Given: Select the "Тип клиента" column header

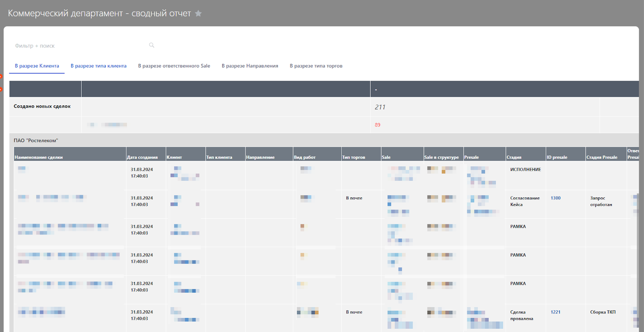Looking at the screenshot, I should [219, 157].
